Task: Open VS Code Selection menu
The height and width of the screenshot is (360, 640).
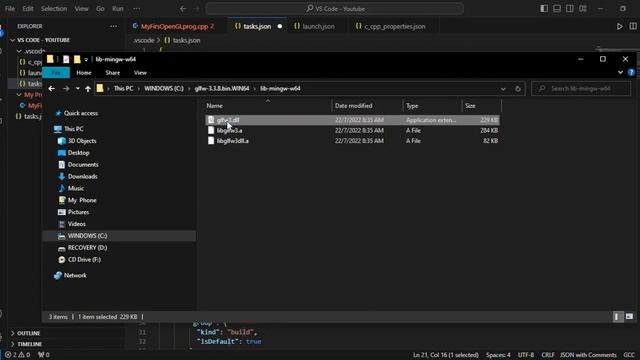Action: click(x=53, y=9)
